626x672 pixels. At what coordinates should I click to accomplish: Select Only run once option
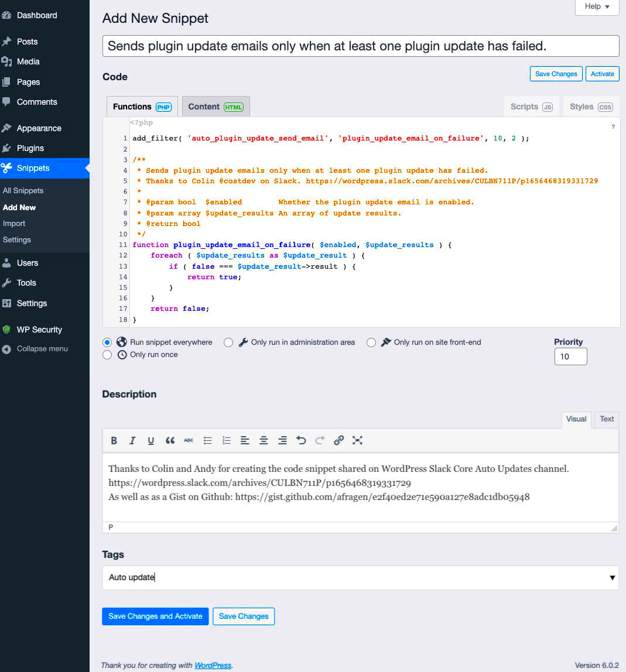[x=107, y=355]
